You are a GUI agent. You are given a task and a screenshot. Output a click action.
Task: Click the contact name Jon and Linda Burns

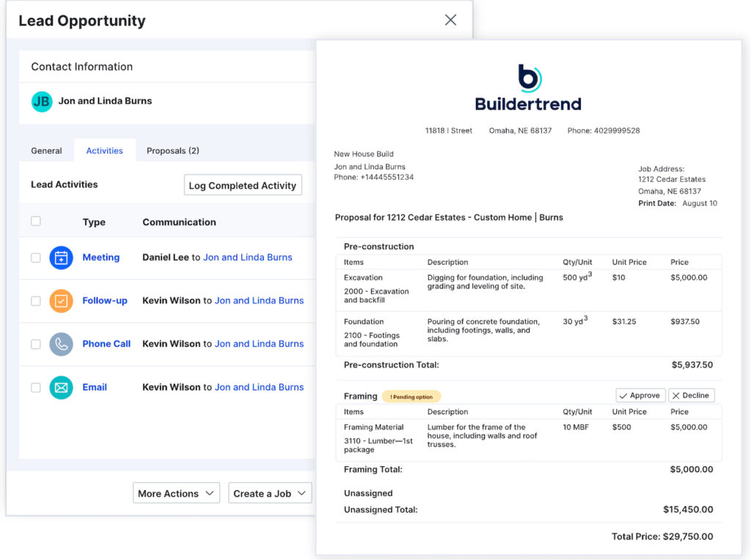pos(105,101)
